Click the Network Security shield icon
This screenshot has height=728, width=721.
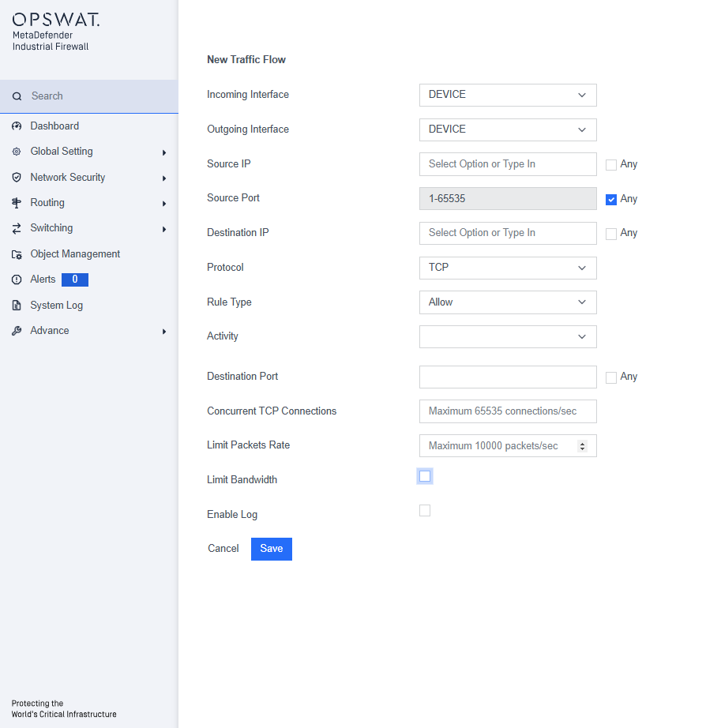click(17, 178)
